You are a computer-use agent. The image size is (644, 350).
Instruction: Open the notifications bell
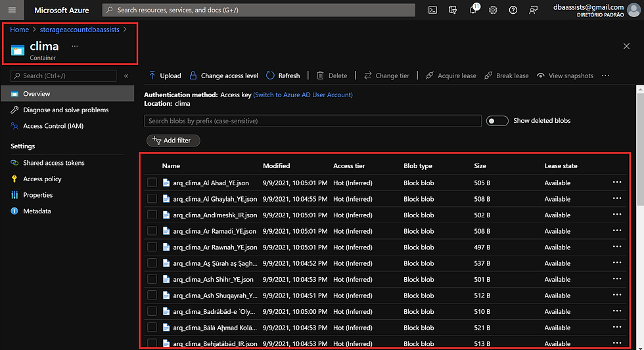(x=473, y=10)
